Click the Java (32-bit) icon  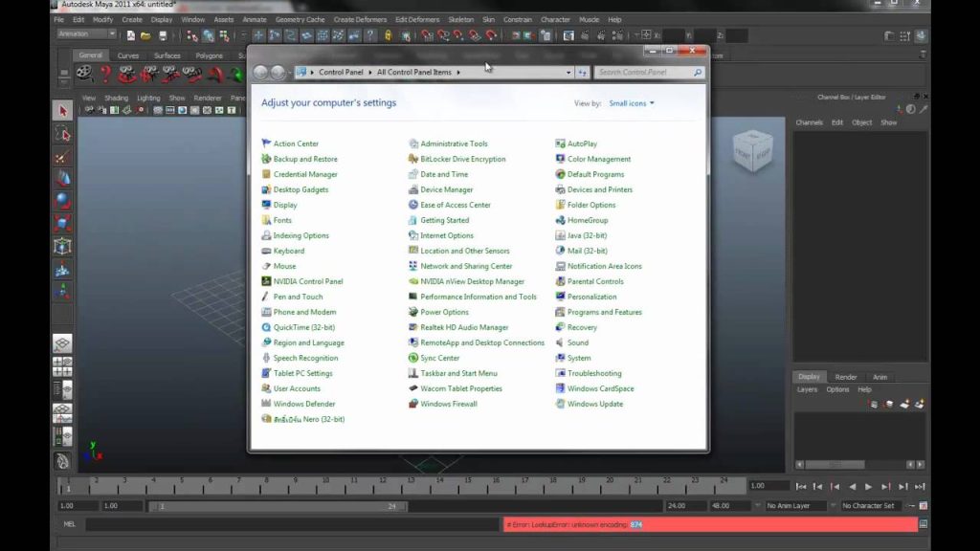click(x=560, y=235)
